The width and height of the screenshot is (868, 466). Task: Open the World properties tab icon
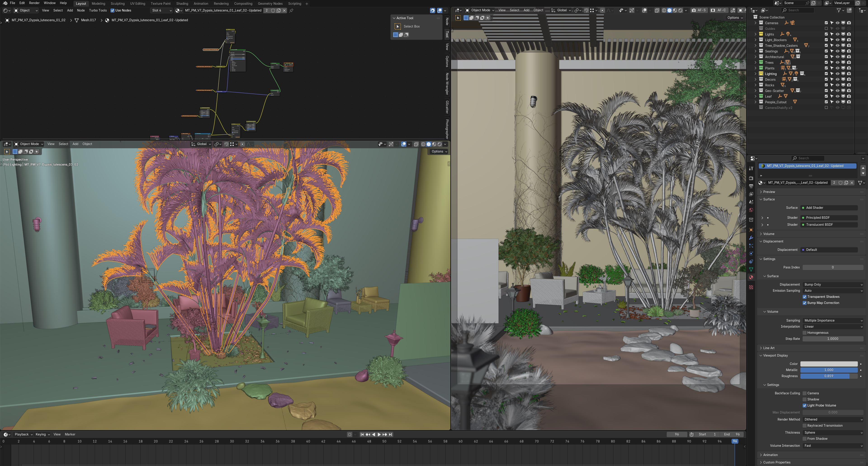coord(751,210)
